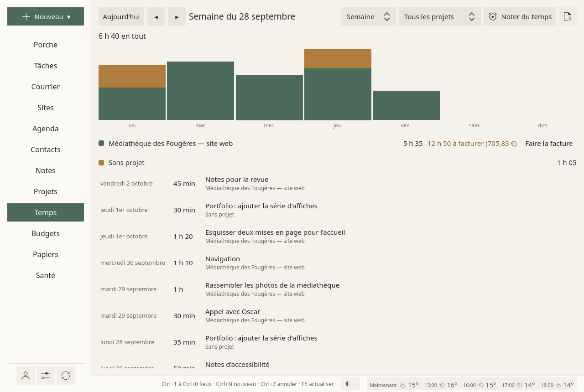Open Notes in the sidebar

[46, 170]
